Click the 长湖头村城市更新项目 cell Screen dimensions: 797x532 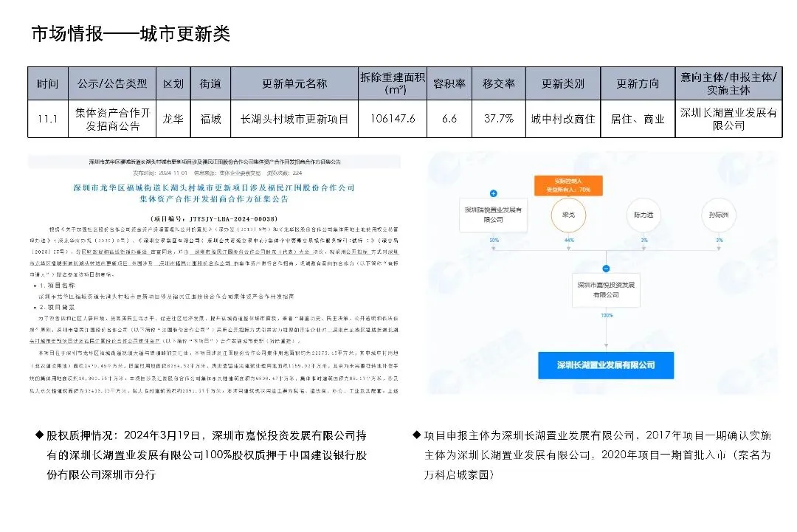coord(294,119)
